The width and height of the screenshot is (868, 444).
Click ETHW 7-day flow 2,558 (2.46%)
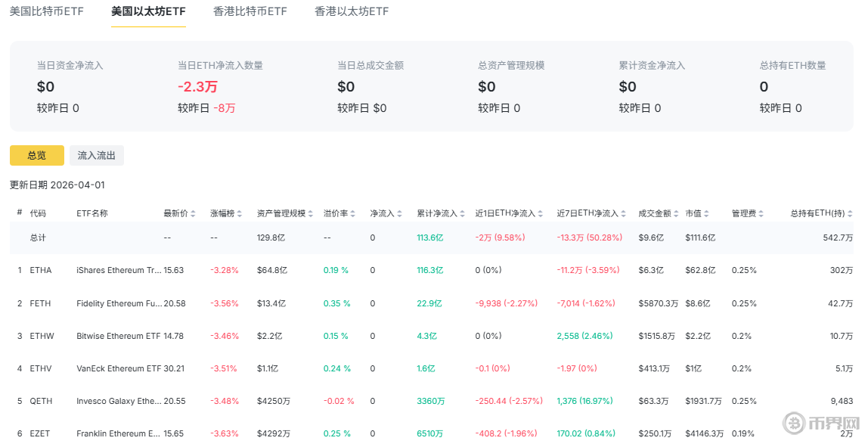(x=584, y=336)
